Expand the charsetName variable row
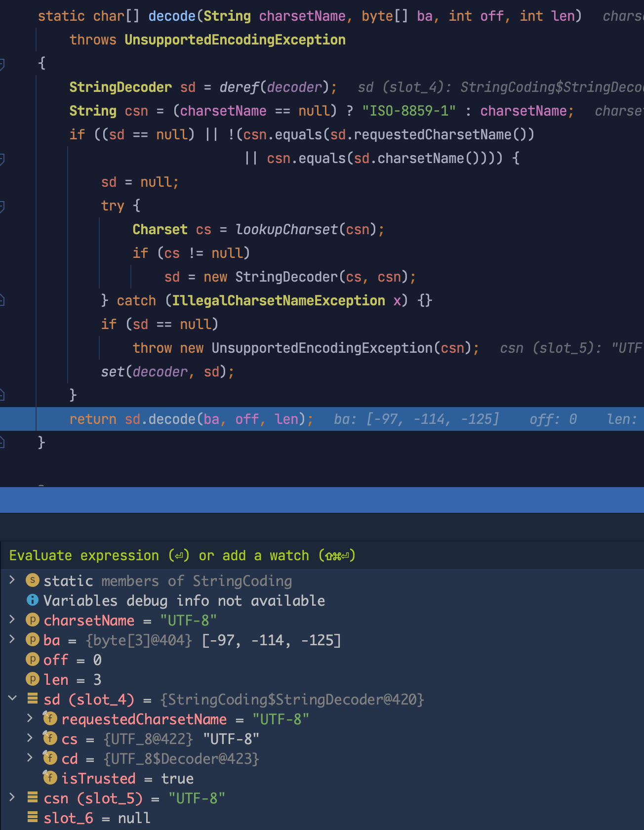The image size is (644, 830). tap(12, 620)
